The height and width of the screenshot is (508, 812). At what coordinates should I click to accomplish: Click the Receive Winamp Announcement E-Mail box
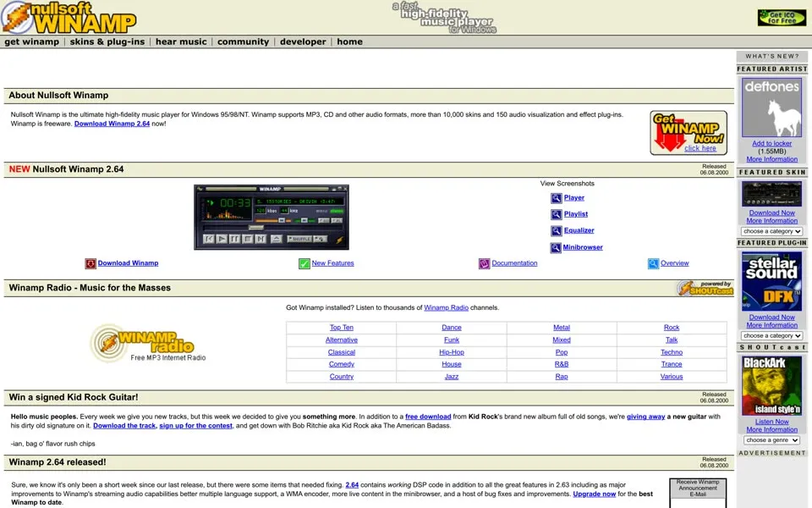click(698, 493)
